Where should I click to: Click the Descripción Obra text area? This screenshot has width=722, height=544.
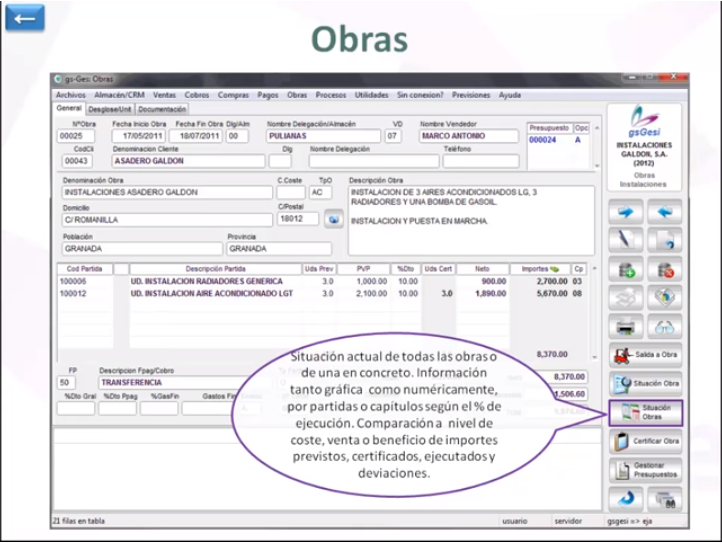472,220
